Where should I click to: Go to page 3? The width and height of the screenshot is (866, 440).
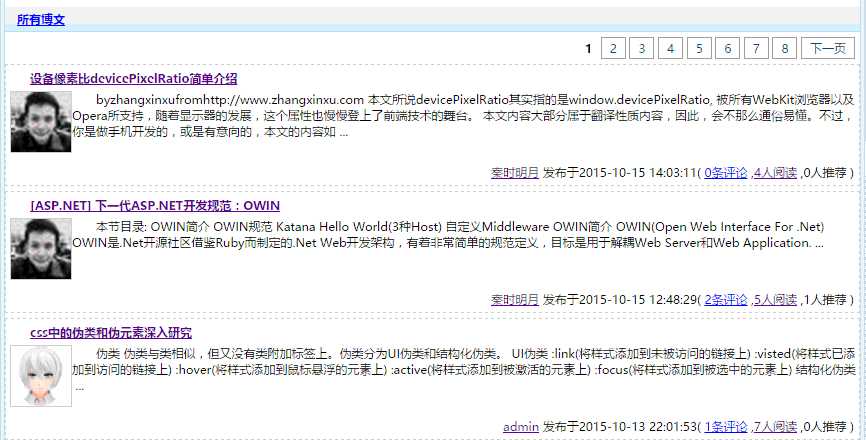pyautogui.click(x=642, y=49)
